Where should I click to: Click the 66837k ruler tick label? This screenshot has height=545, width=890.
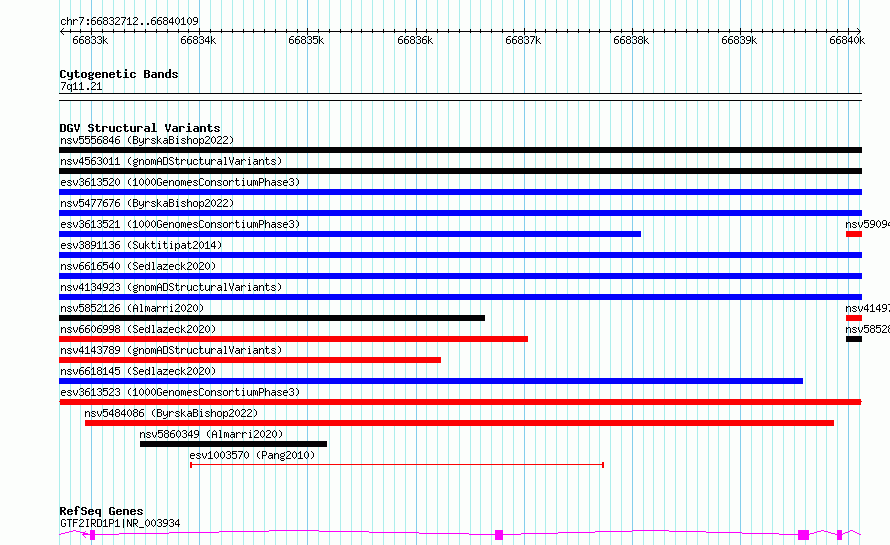[523, 40]
